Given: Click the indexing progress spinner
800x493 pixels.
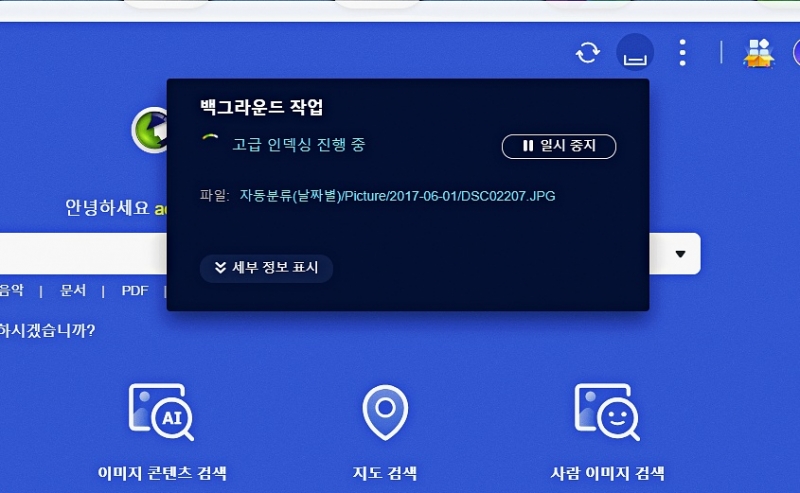Looking at the screenshot, I should pyautogui.click(x=210, y=145).
